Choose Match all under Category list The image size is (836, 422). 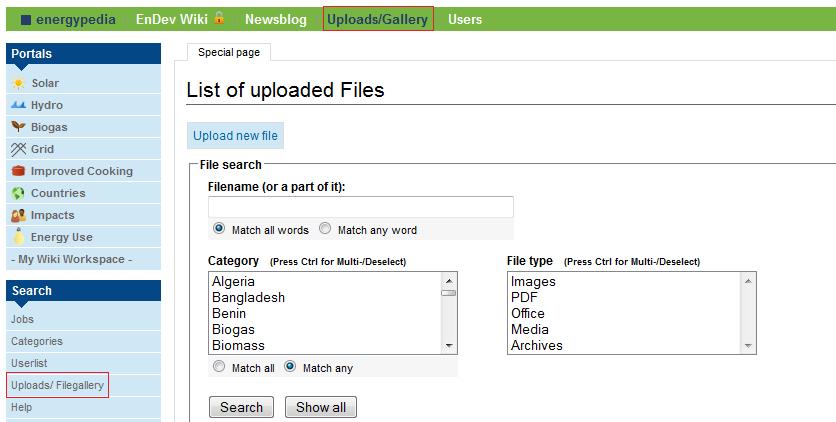tap(219, 367)
